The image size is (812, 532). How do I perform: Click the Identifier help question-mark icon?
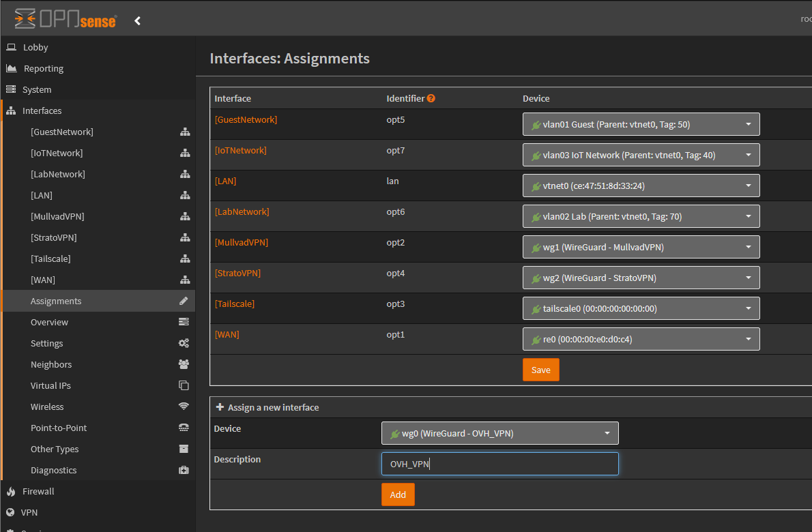[431, 98]
